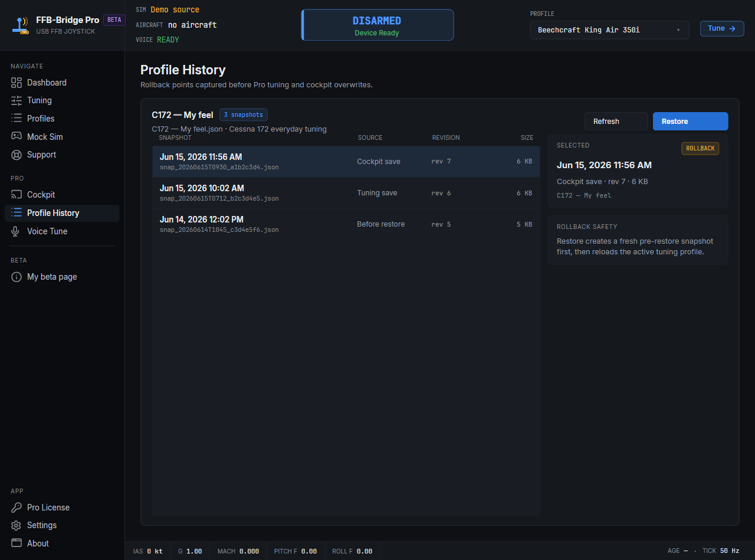This screenshot has height=560, width=755.
Task: Click the Support lifebuoy icon
Action: pyautogui.click(x=17, y=155)
